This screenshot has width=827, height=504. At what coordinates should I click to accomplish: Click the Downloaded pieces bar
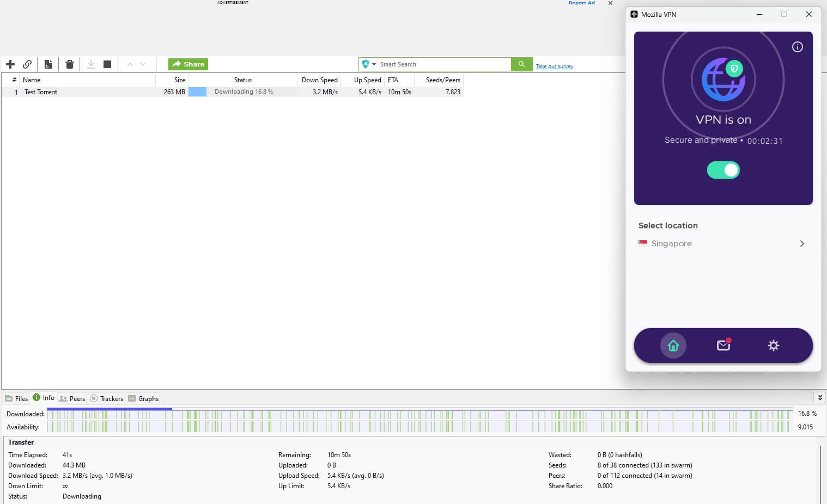(419, 414)
